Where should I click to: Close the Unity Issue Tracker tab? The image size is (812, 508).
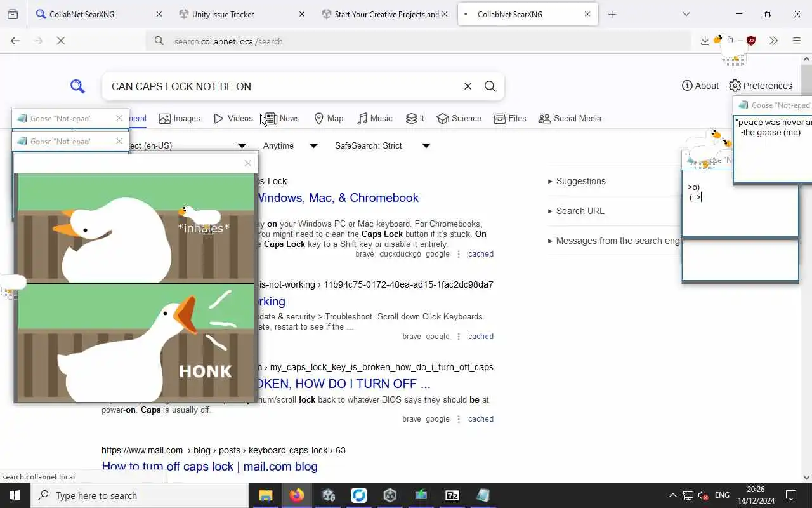pyautogui.click(x=301, y=14)
